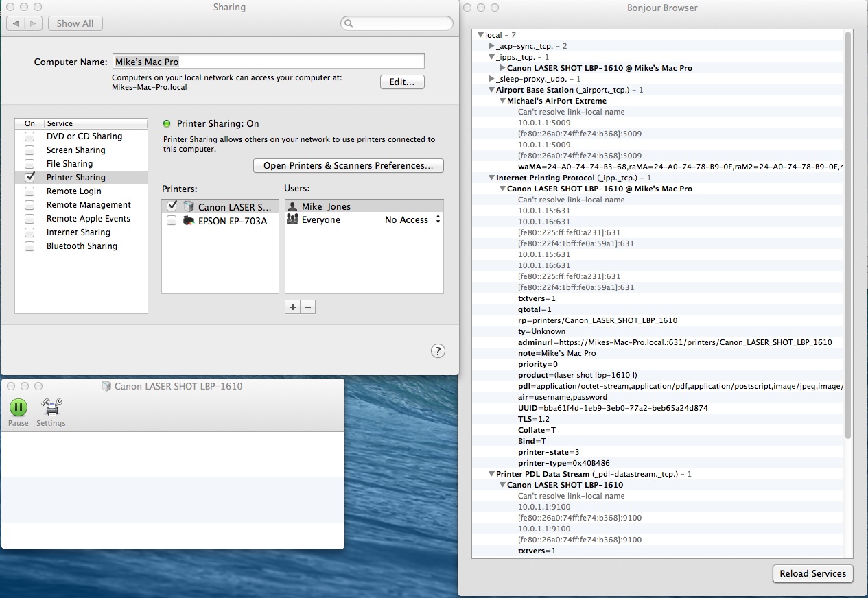
Task: Select the File Sharing service label
Action: (x=69, y=164)
